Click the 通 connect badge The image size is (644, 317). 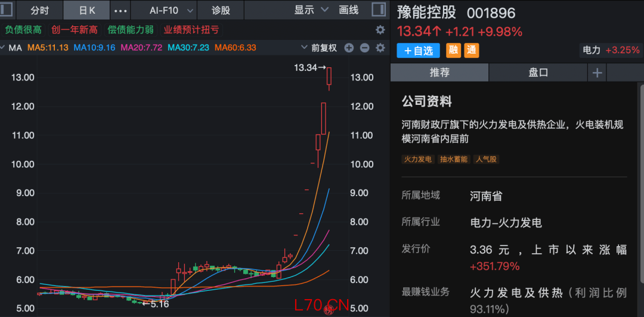(x=472, y=51)
